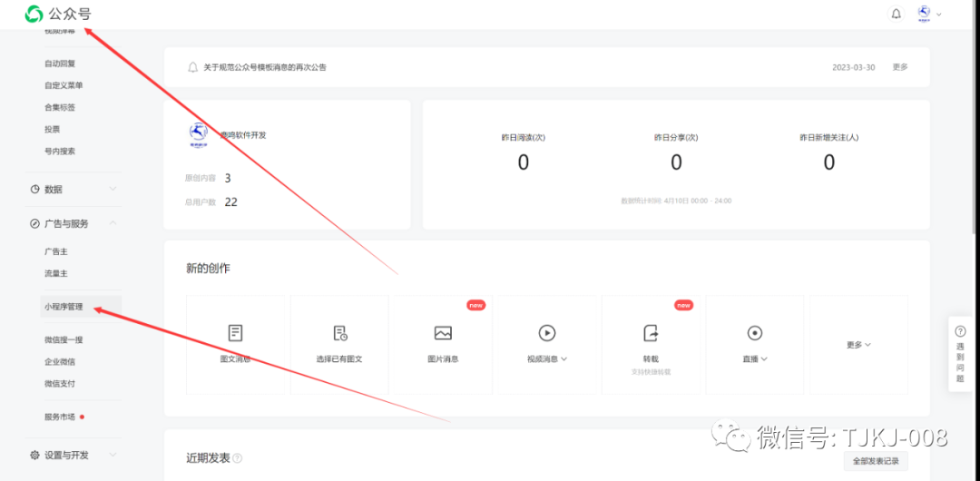Screen dimensions: 980x481
Task: Expand the account dropdown arrow beside avatar
Action: [938, 15]
